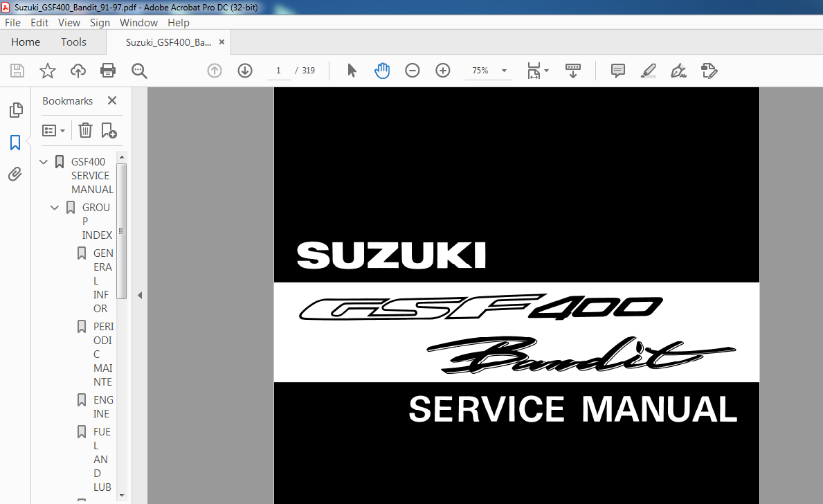
Task: Delete selected bookmark with trash icon
Action: click(x=85, y=130)
